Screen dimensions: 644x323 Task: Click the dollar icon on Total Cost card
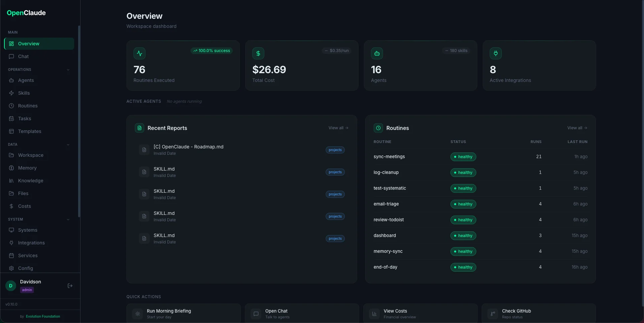[258, 53]
